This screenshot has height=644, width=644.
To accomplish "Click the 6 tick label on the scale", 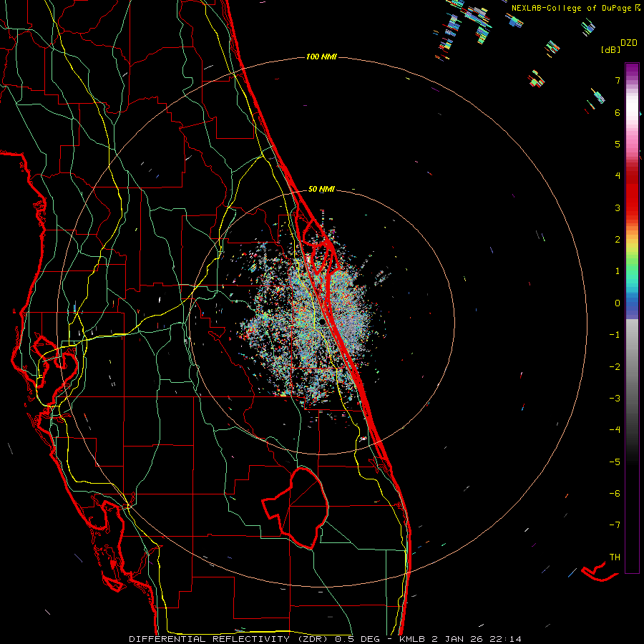I will 618,112.
